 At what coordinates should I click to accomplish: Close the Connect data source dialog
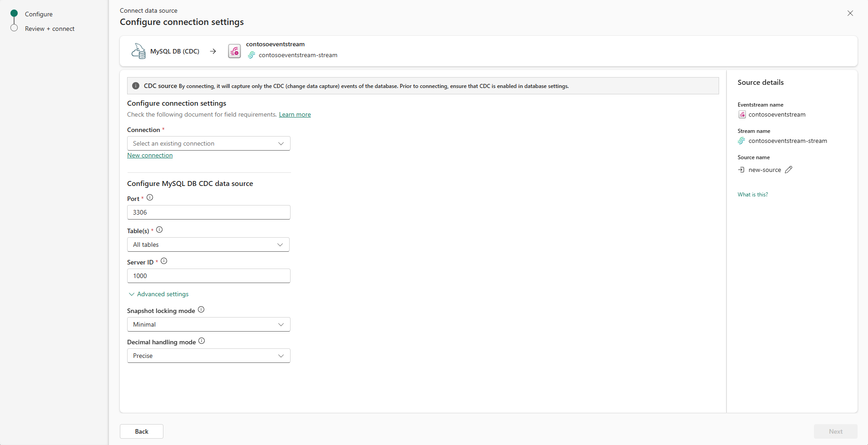(850, 13)
